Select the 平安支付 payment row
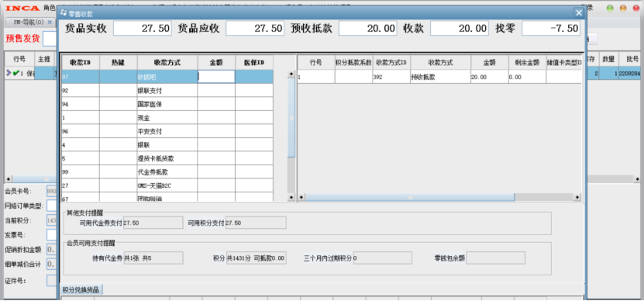This screenshot has height=301, width=644. [x=167, y=131]
